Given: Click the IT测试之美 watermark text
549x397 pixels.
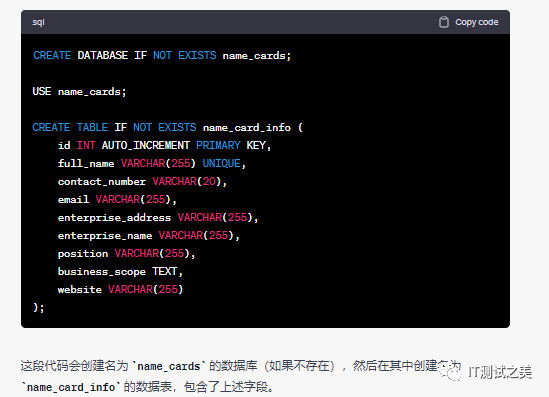Looking at the screenshot, I should (x=500, y=372).
